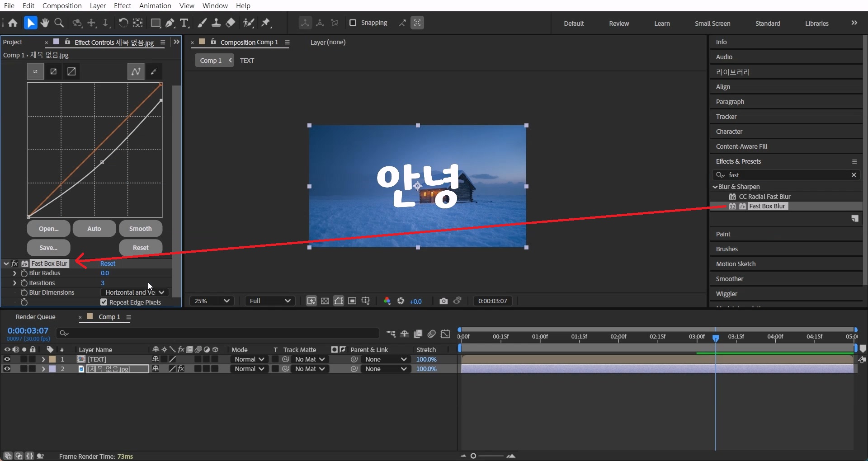Open the Animation menu
868x461 pixels.
coord(155,5)
